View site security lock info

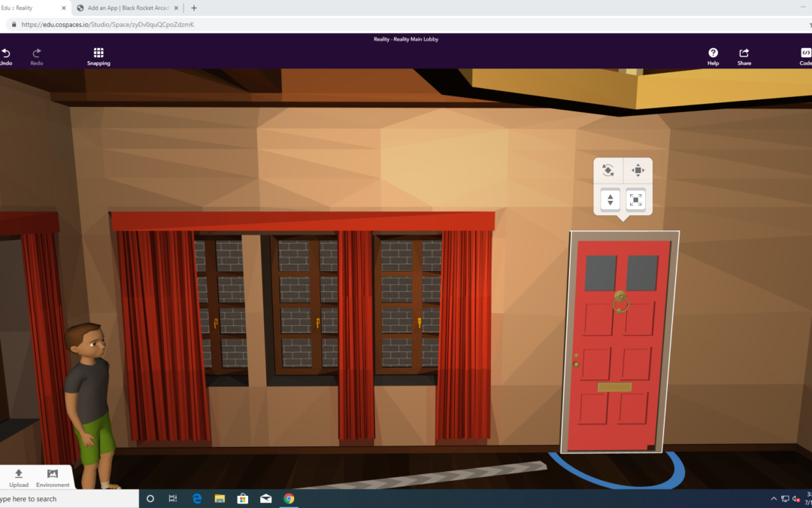pyautogui.click(x=13, y=24)
